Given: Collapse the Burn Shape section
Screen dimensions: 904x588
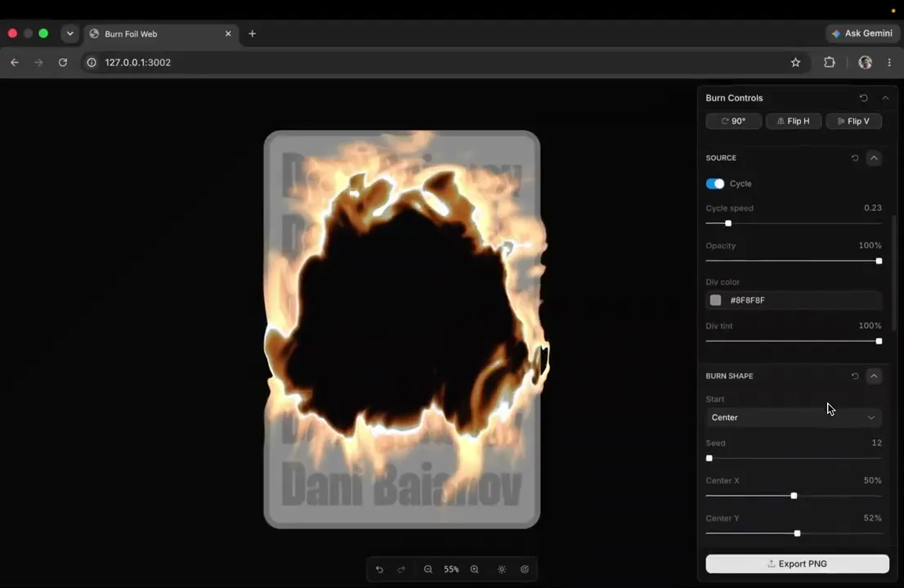Looking at the screenshot, I should [874, 376].
